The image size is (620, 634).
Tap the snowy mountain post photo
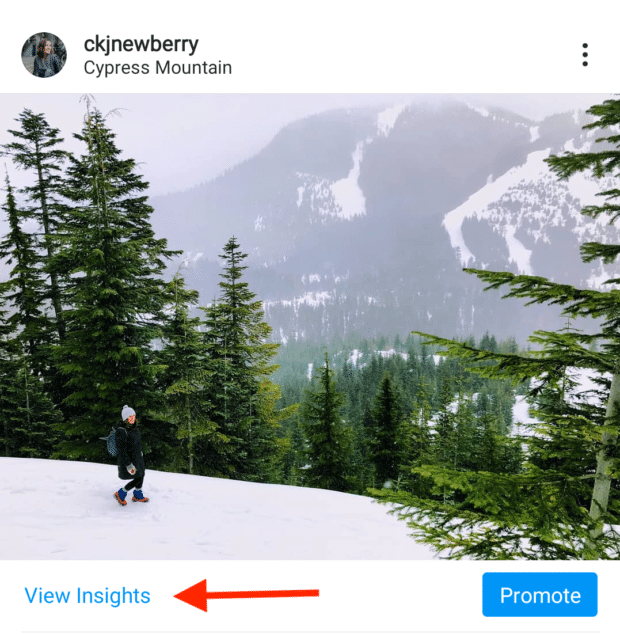310,327
